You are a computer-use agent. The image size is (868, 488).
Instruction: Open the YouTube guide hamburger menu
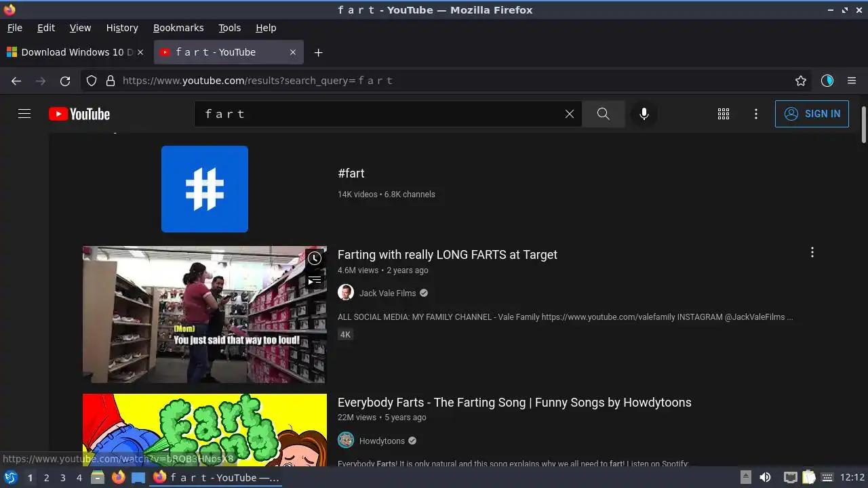pos(24,114)
